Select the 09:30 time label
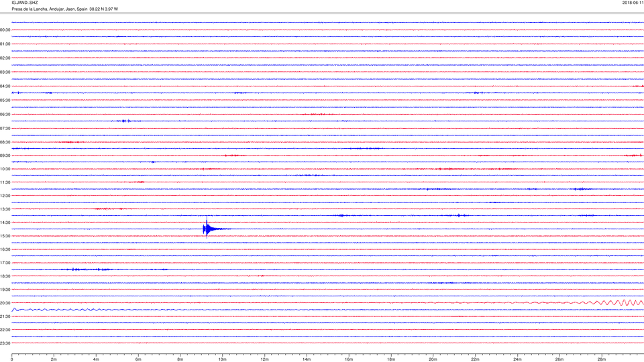This screenshot has height=362, width=644. coord(5,156)
